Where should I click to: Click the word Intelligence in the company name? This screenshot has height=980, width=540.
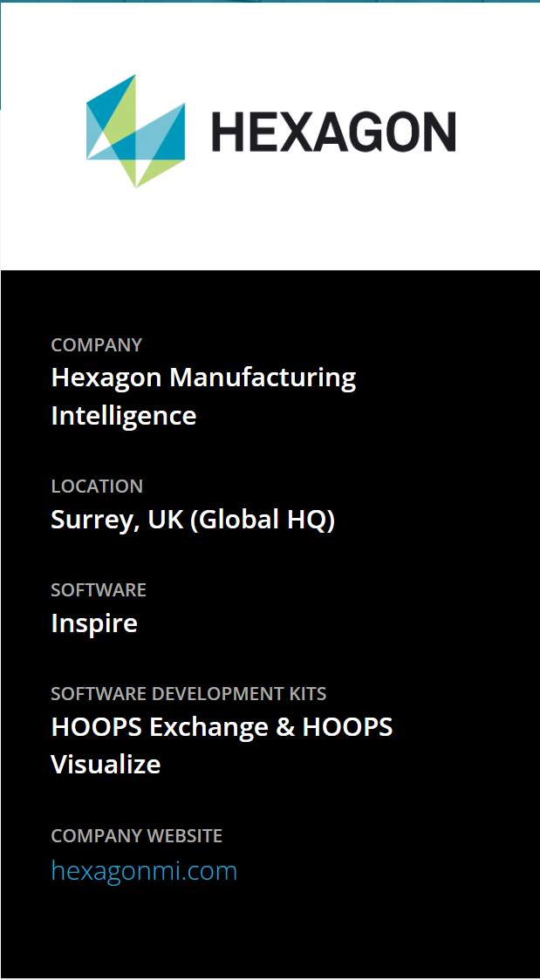(124, 415)
